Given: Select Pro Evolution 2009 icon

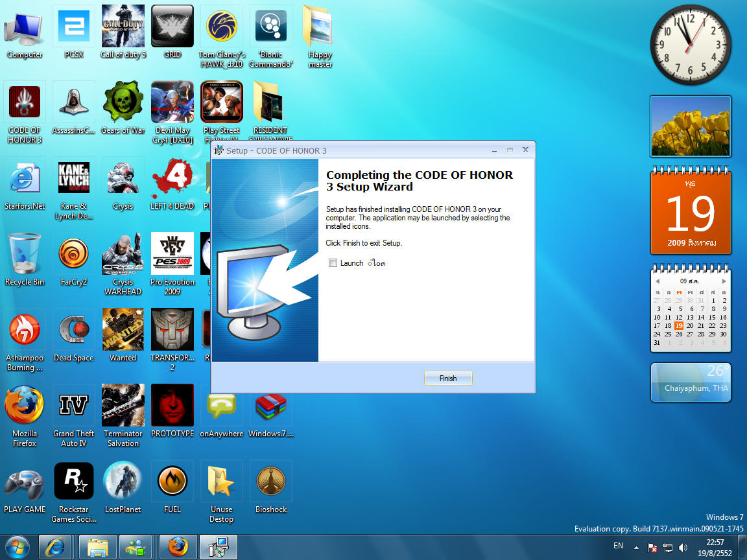Looking at the screenshot, I should 172,264.
